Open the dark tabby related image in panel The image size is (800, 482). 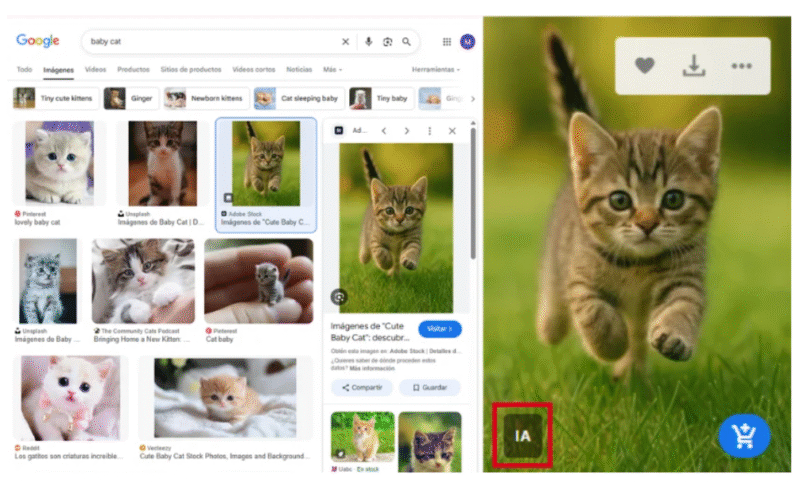(430, 440)
